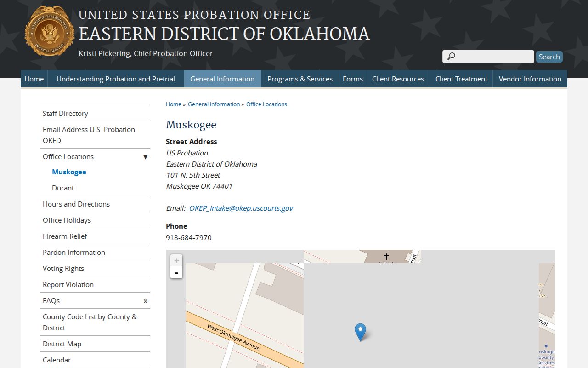Open Firearm Relief page

[x=95, y=236]
